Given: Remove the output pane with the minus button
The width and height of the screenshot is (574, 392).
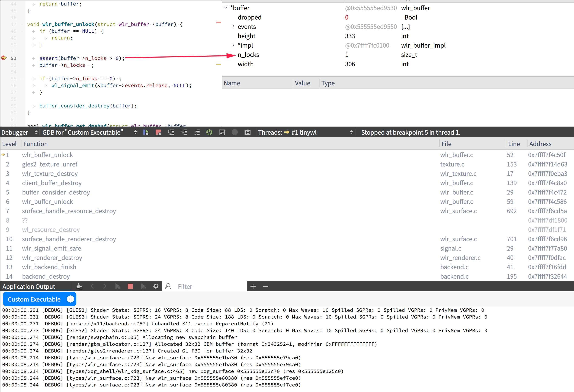Looking at the screenshot, I should pyautogui.click(x=266, y=286).
